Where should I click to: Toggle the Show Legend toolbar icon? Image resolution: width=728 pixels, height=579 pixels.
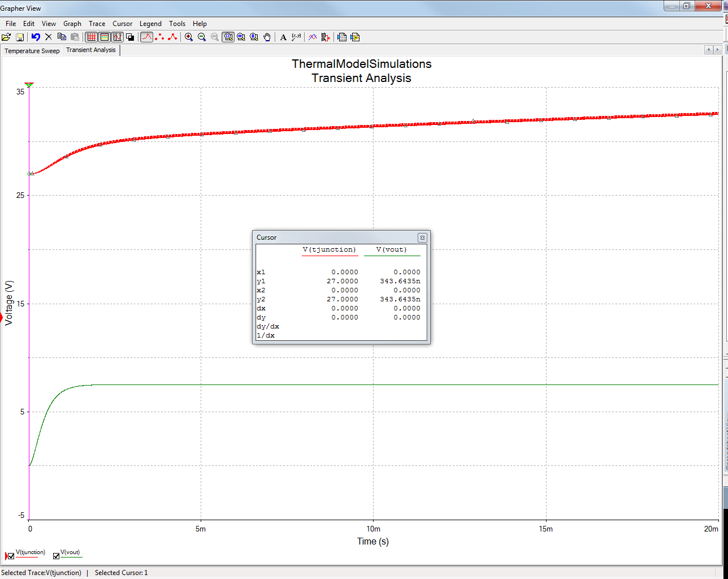(x=104, y=37)
